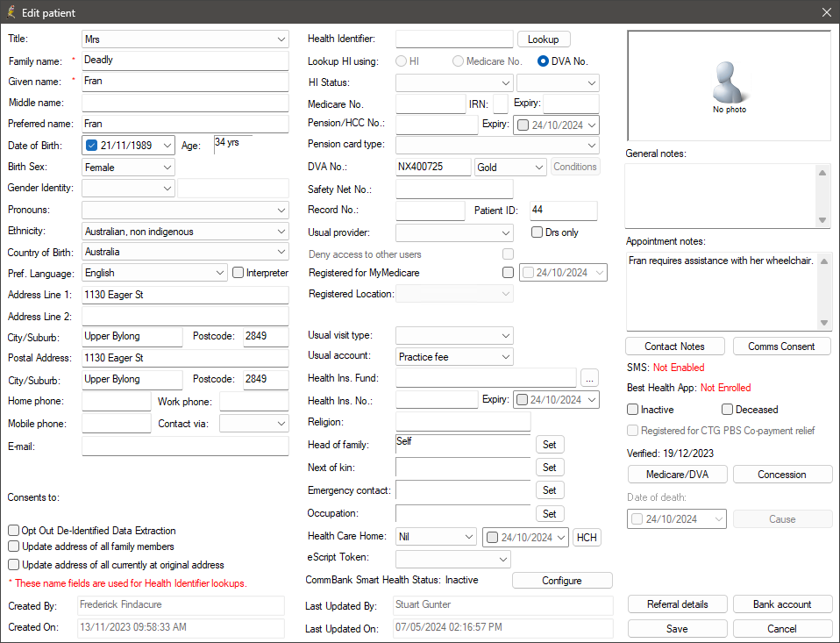Click the Concession button
840x643 pixels.
coord(782,475)
